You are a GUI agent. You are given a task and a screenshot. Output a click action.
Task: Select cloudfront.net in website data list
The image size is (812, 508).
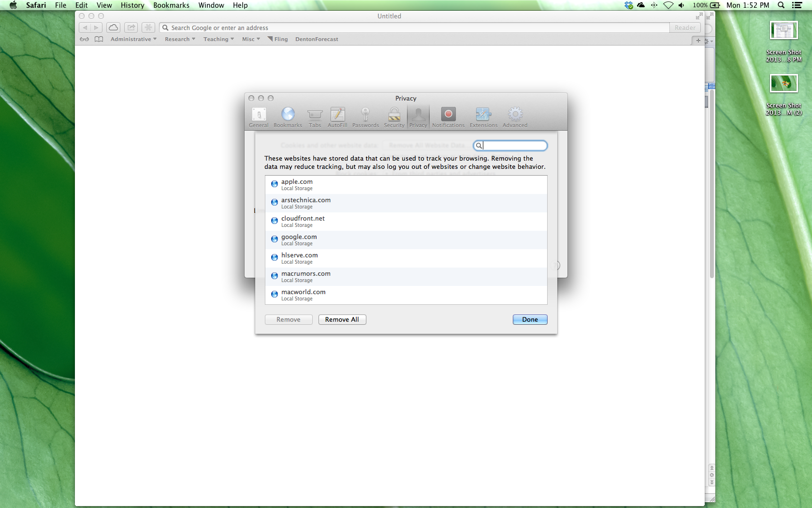coord(406,222)
